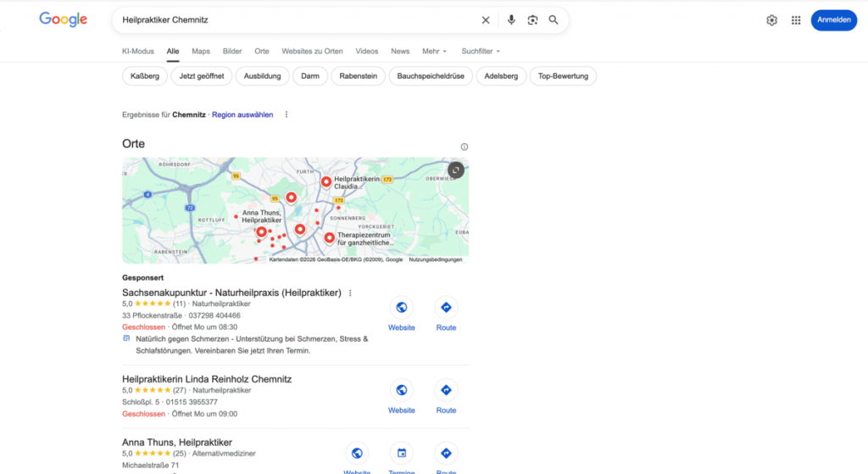Toggle Jetzt geöffnet filter chip
868x474 pixels.
[202, 75]
